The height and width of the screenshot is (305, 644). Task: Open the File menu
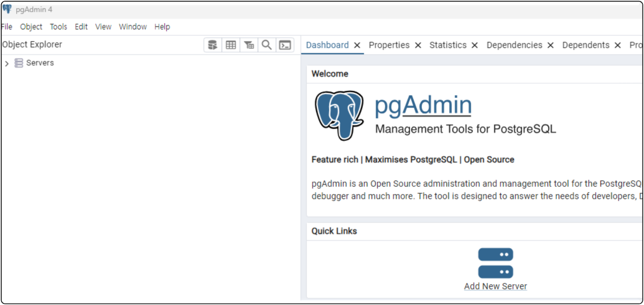[x=6, y=27]
